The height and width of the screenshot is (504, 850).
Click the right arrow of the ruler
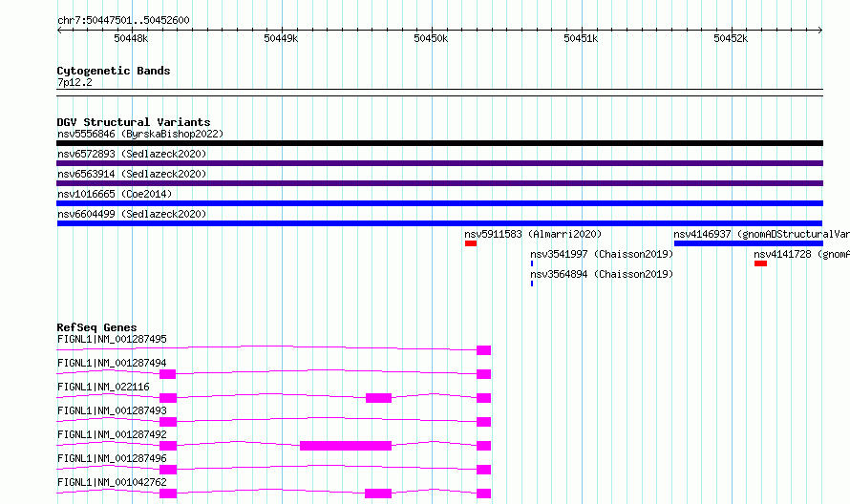tap(820, 31)
